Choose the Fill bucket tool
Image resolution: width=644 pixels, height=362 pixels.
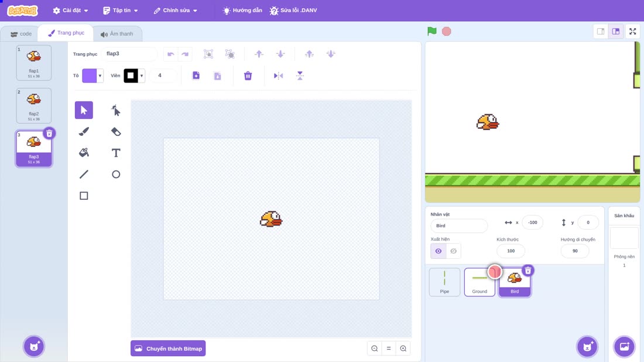[x=84, y=153]
